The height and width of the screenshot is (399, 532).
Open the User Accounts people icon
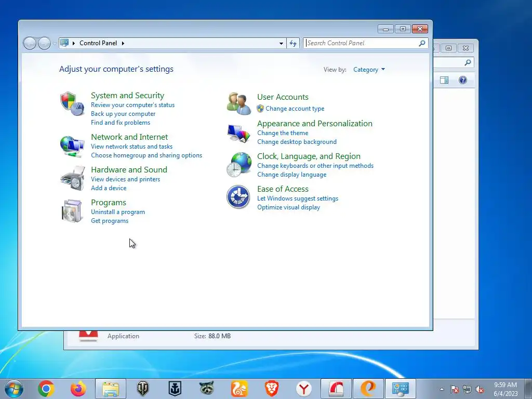point(238,103)
